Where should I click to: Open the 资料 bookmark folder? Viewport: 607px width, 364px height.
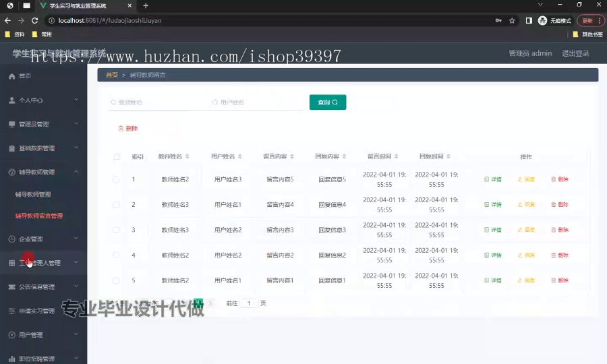point(15,34)
